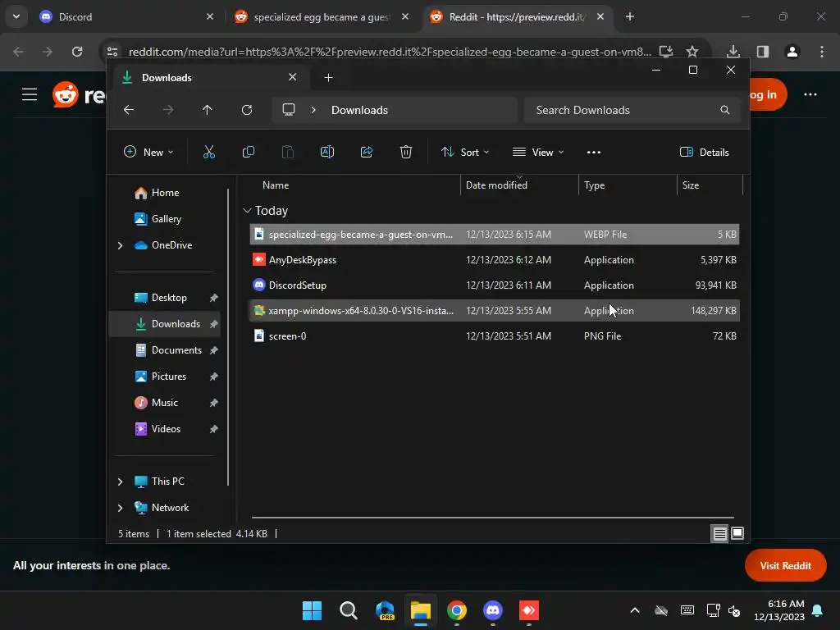This screenshot has width=840, height=630.
Task: Expand OneDrive in navigation pane
Action: [x=120, y=245]
